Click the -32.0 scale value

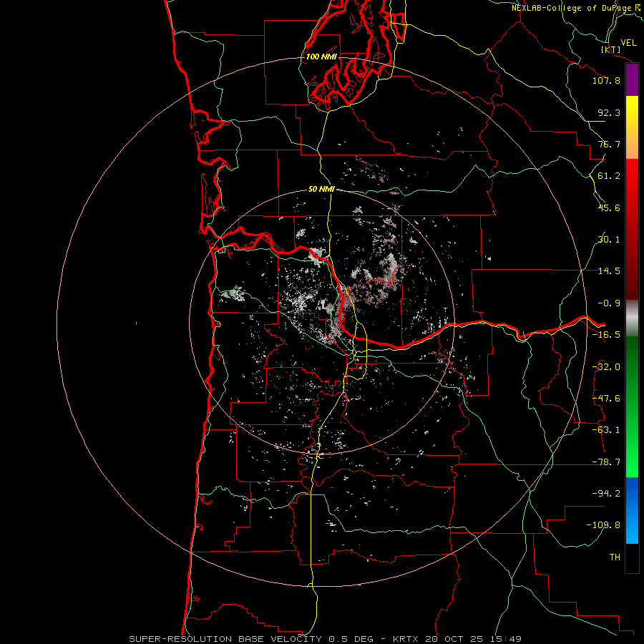[606, 367]
